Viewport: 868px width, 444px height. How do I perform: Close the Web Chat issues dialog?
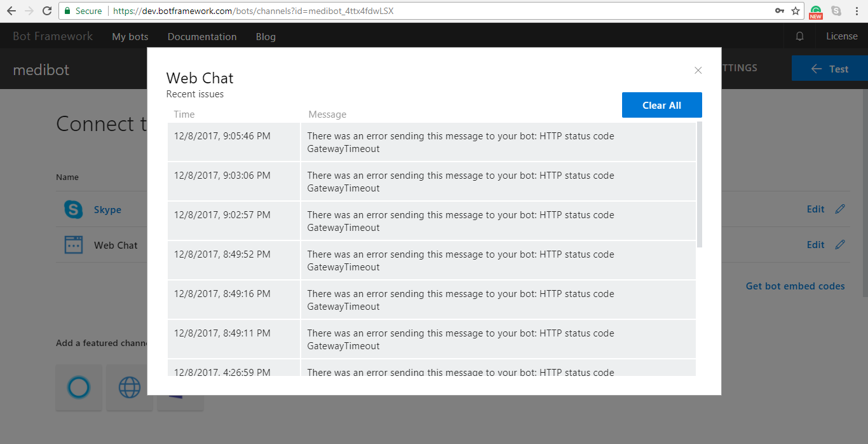tap(698, 70)
